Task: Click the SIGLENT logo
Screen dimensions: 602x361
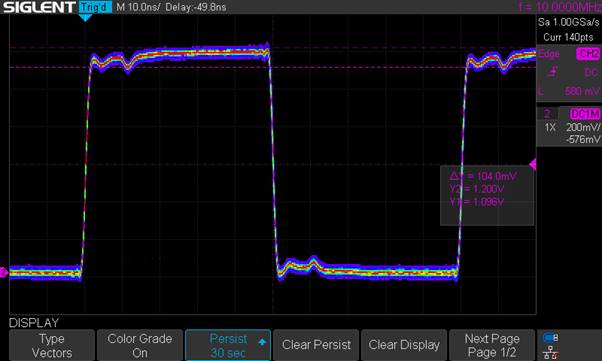Action: point(40,7)
